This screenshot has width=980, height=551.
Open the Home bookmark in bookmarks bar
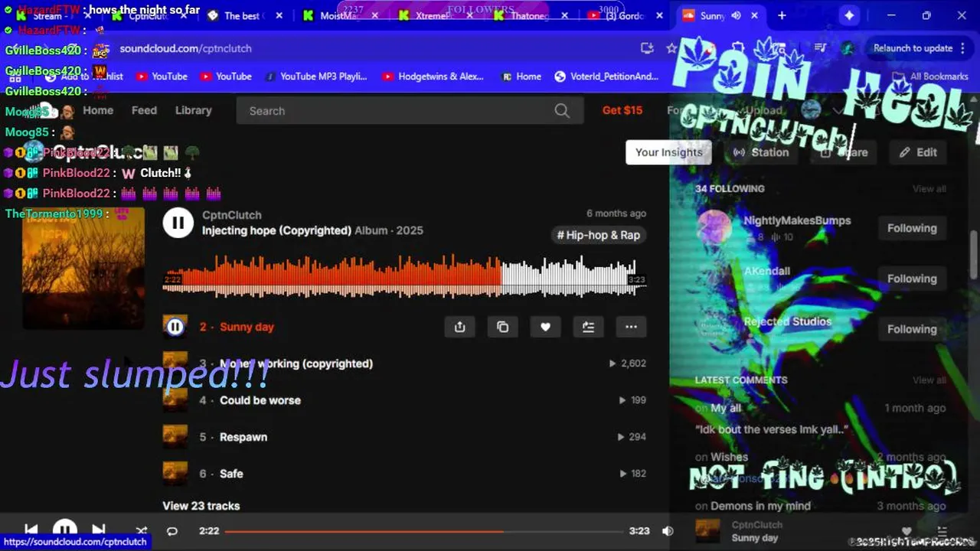point(521,77)
